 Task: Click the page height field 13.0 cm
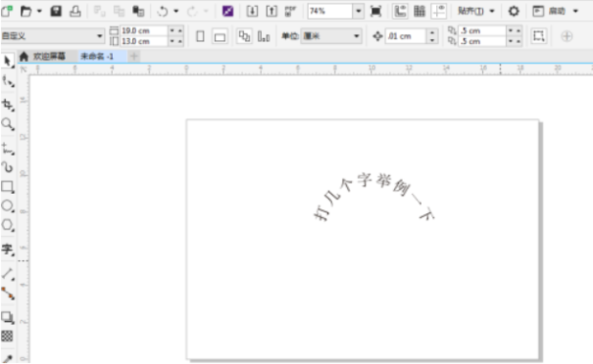coord(143,41)
